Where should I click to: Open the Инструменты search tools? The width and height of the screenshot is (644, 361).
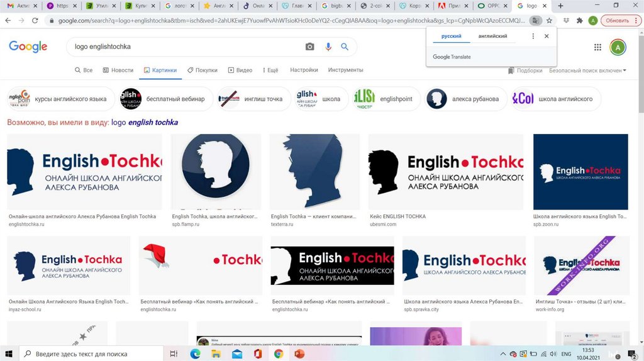pos(345,70)
